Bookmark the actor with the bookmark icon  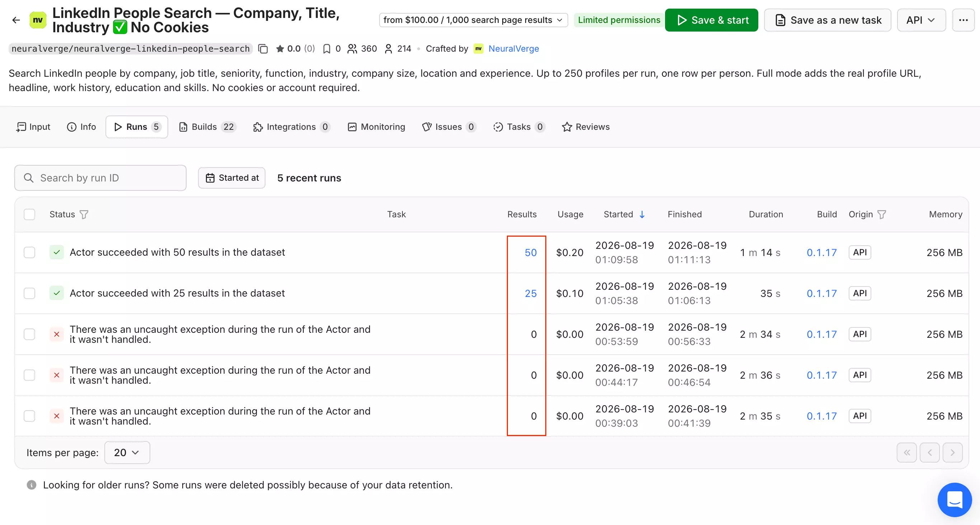[x=326, y=49]
